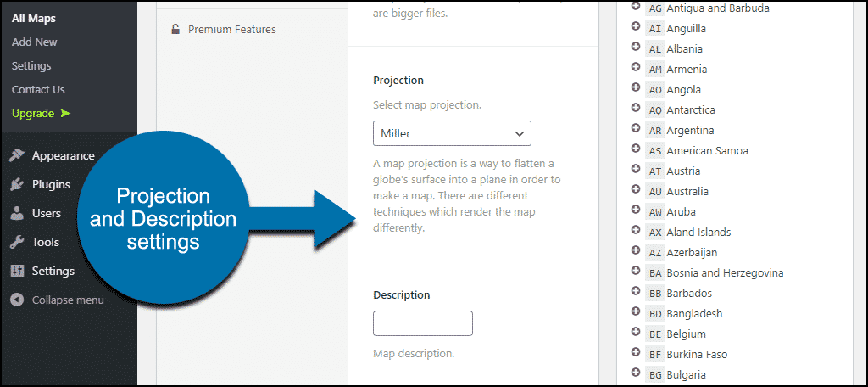Click the plus icon beside Antarctica
This screenshot has height=387, width=868.
[636, 109]
